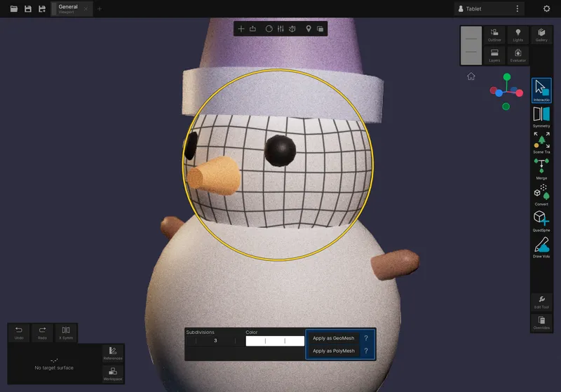
Task: Select the Interaction tool
Action: (x=541, y=90)
